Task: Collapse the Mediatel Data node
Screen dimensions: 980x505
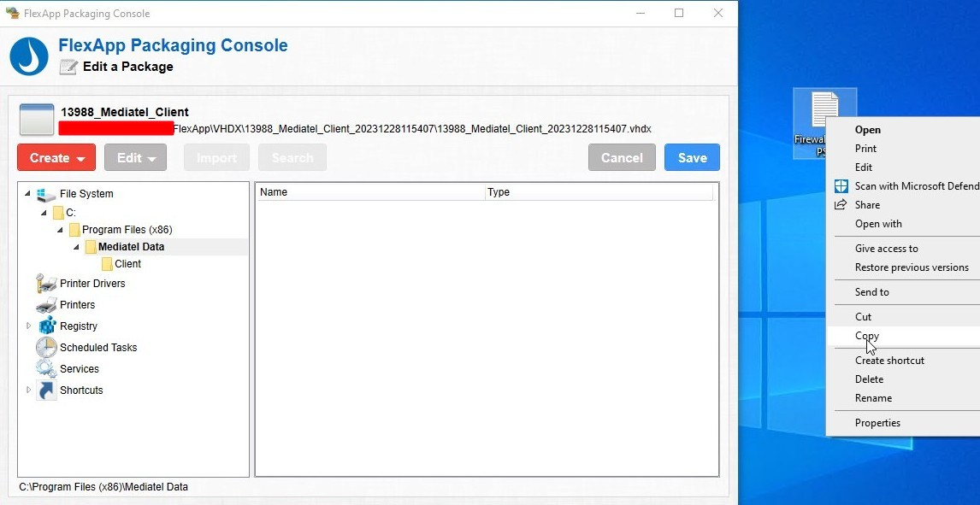Action: pos(76,247)
